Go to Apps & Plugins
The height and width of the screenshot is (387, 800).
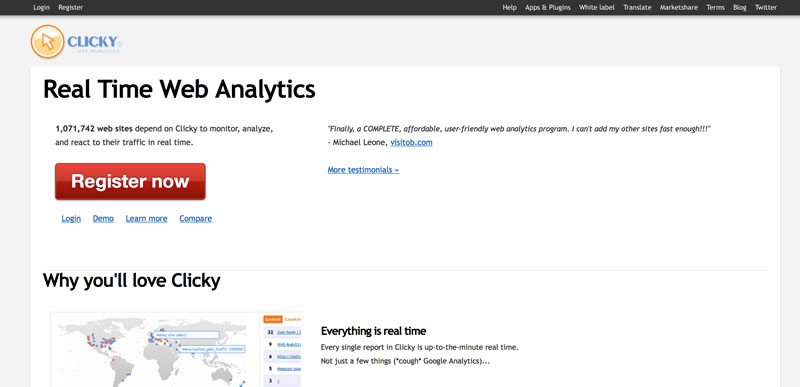(x=548, y=8)
